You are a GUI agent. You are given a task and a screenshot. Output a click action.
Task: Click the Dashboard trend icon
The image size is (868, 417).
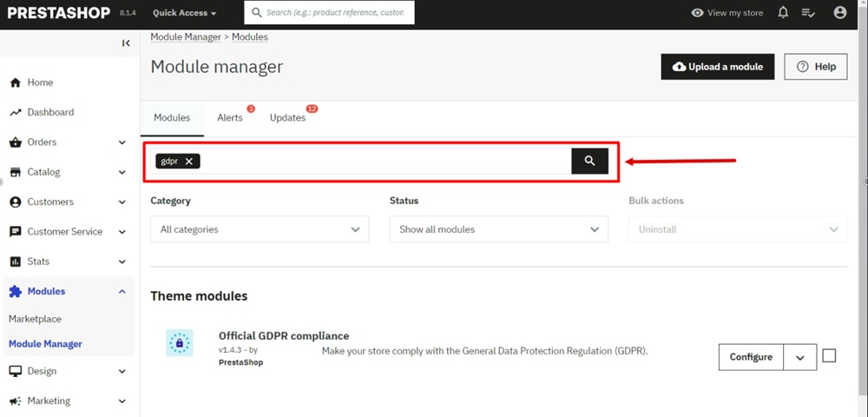16,112
